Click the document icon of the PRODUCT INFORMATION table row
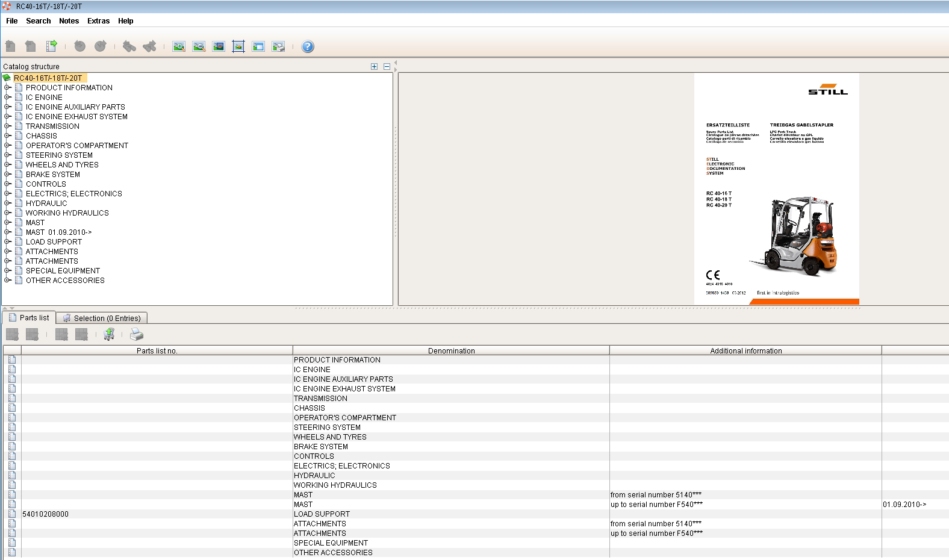 click(12, 359)
